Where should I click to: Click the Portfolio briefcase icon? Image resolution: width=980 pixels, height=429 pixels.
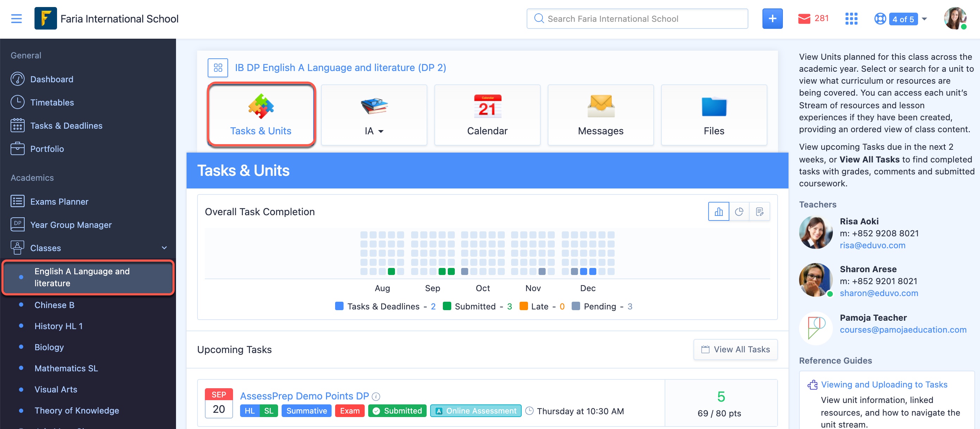[18, 149]
